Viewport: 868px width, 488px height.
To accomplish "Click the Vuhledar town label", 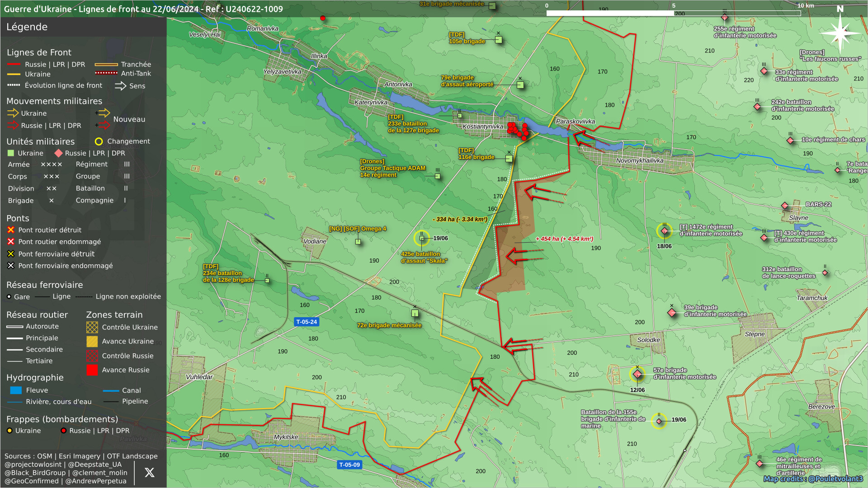I will (199, 377).
